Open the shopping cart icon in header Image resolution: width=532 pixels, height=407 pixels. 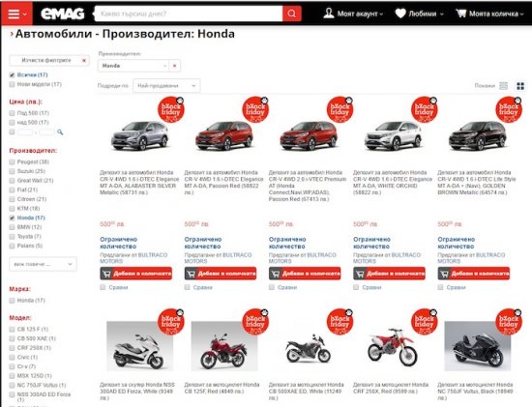click(460, 14)
